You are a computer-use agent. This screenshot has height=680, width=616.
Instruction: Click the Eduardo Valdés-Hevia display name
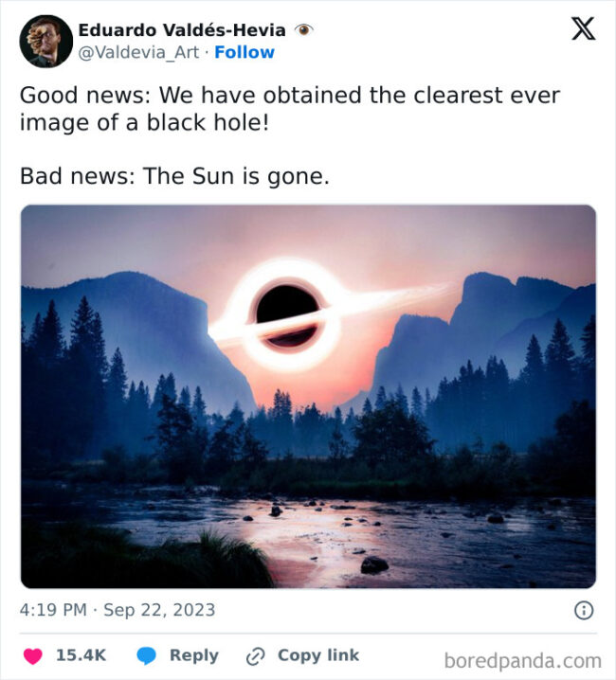point(182,30)
